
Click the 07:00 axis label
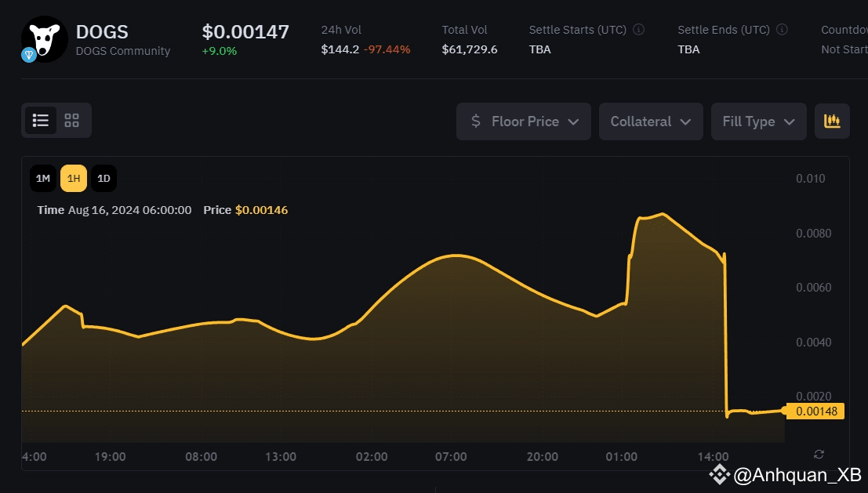point(451,457)
